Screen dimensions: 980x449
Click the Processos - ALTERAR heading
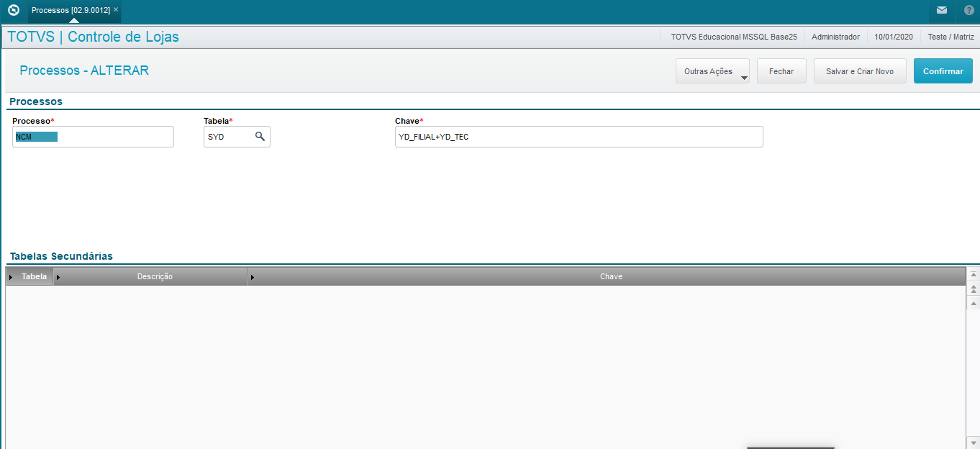point(84,71)
